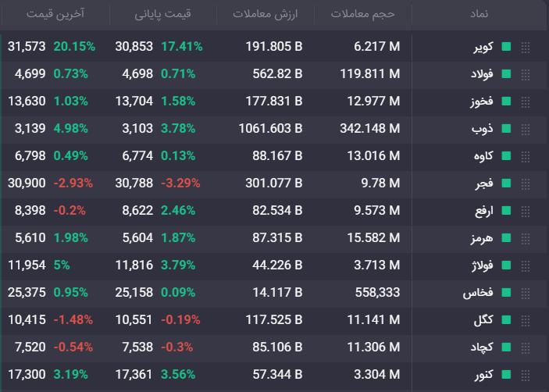Click the green status square beside فجر
The width and height of the screenshot is (549, 392).
[x=506, y=183]
